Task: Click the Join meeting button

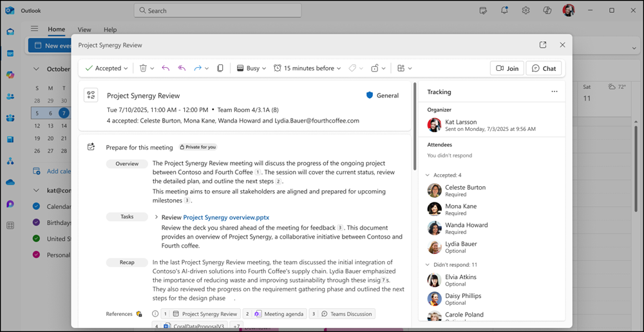Action: (507, 68)
